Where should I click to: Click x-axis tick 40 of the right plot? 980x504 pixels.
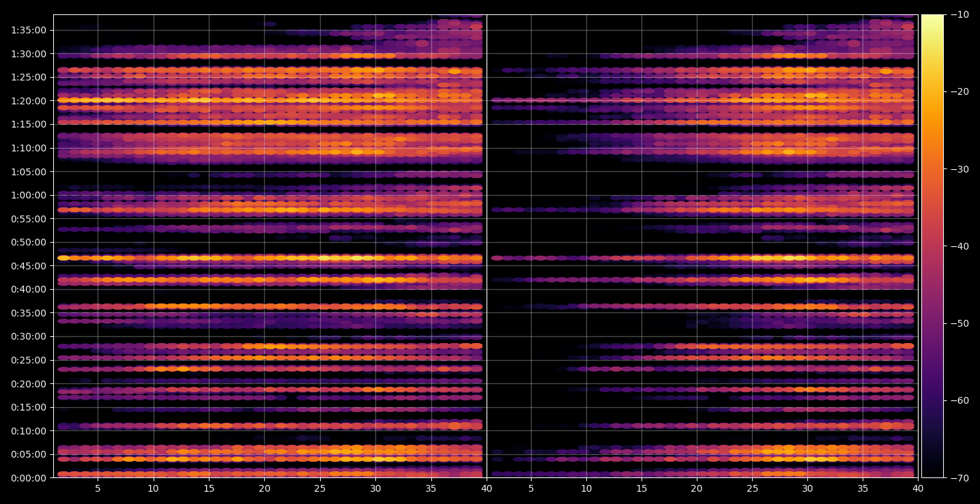coord(919,488)
